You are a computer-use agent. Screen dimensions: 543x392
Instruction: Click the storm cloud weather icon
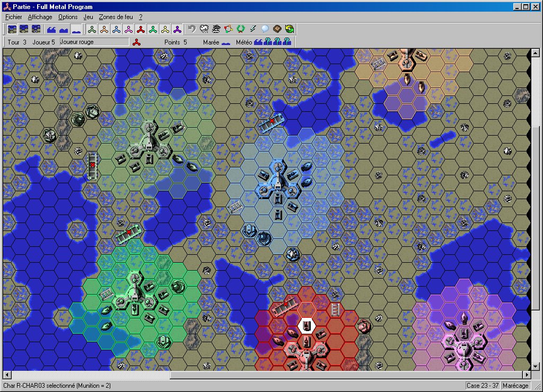tap(204, 29)
